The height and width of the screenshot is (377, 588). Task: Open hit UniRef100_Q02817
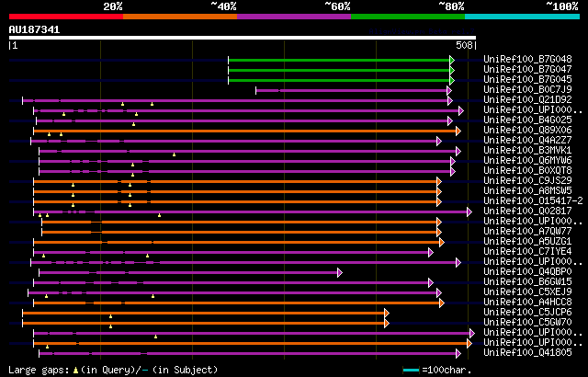coord(527,211)
